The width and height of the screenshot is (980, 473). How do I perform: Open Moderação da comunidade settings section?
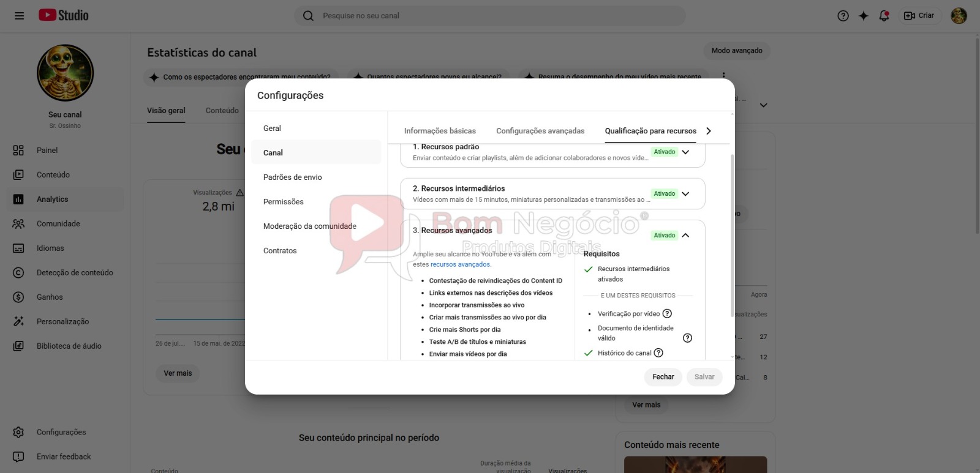316,226
